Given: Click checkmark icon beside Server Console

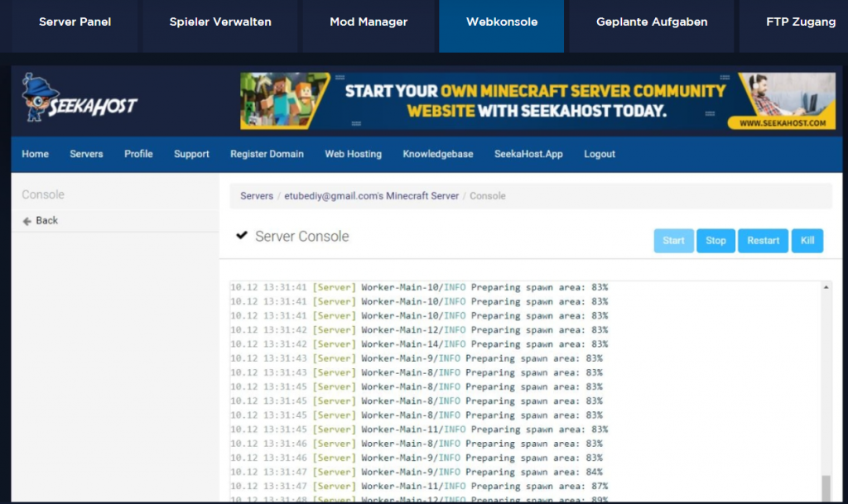Looking at the screenshot, I should point(242,235).
